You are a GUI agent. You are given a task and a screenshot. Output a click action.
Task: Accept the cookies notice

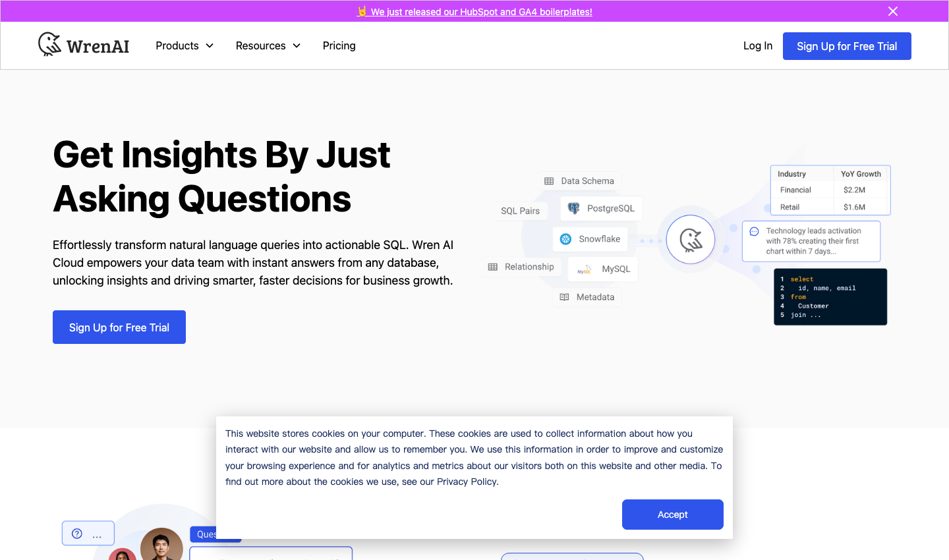point(673,515)
